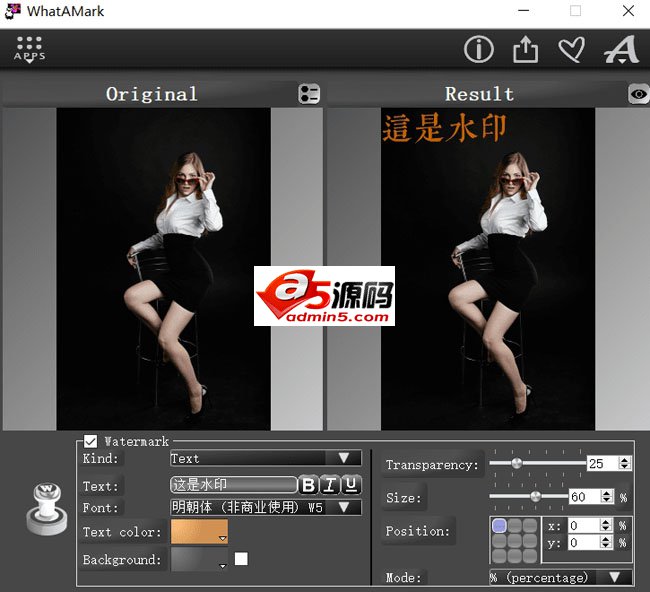650x592 pixels.
Task: Minimize the WhatAMark window
Action: click(524, 11)
